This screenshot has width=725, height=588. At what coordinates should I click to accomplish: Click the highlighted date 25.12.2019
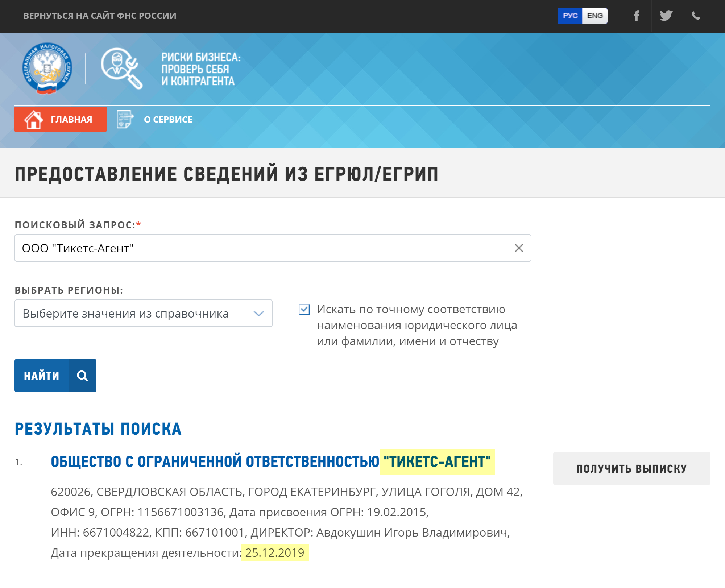click(x=275, y=552)
